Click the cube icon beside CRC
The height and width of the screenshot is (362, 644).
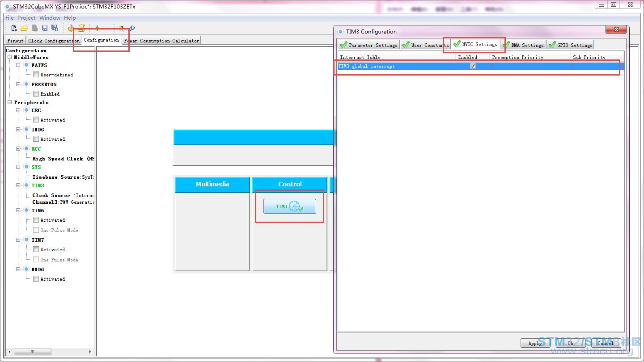click(26, 110)
